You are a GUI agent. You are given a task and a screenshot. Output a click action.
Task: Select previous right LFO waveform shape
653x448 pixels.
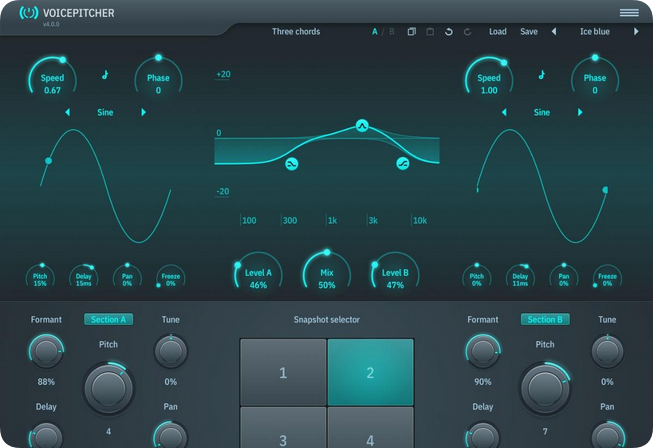click(504, 112)
